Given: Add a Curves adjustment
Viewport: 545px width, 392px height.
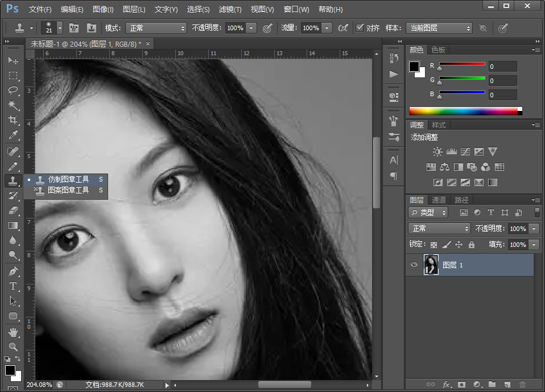Looking at the screenshot, I should click(x=465, y=151).
